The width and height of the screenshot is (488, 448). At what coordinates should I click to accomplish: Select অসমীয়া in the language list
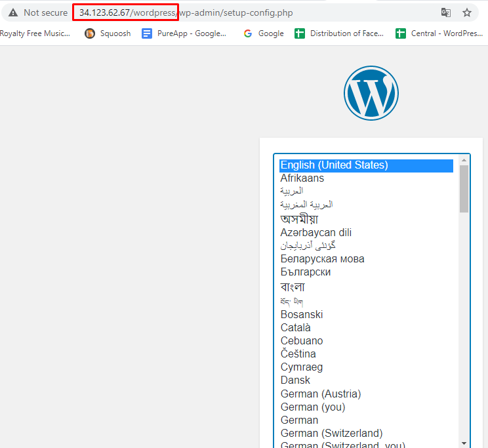click(x=366, y=219)
